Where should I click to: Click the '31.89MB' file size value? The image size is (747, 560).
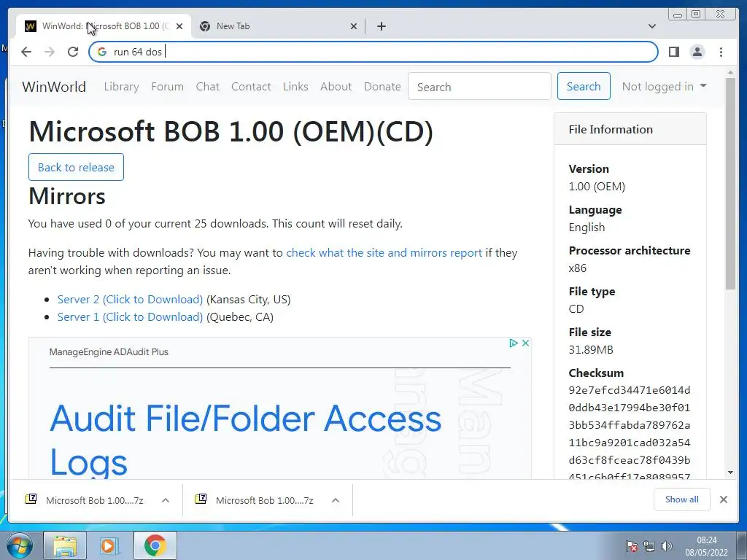click(591, 350)
